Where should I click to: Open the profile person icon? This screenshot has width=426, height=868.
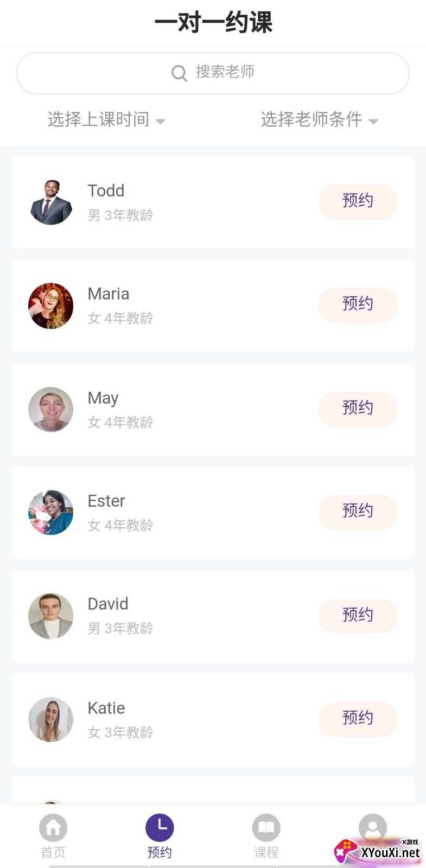pyautogui.click(x=372, y=827)
